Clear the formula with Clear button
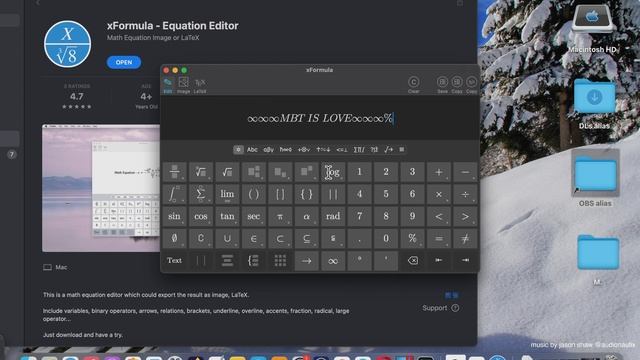 point(413,85)
